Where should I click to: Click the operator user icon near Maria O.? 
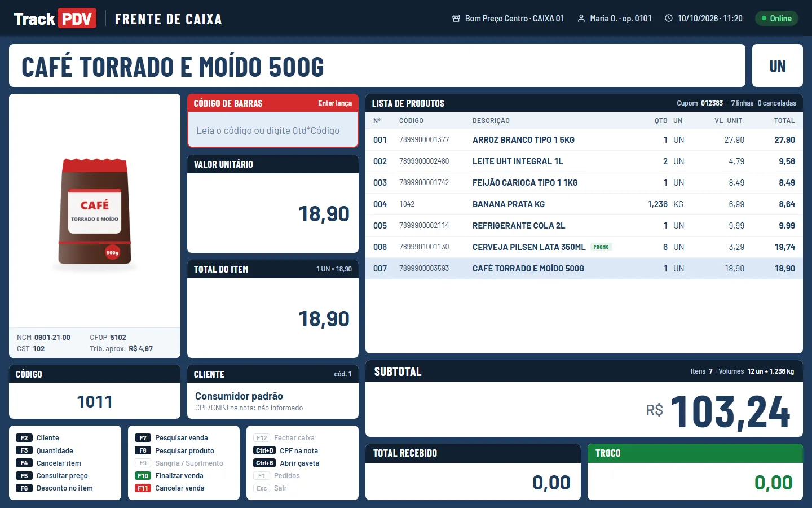coord(581,19)
